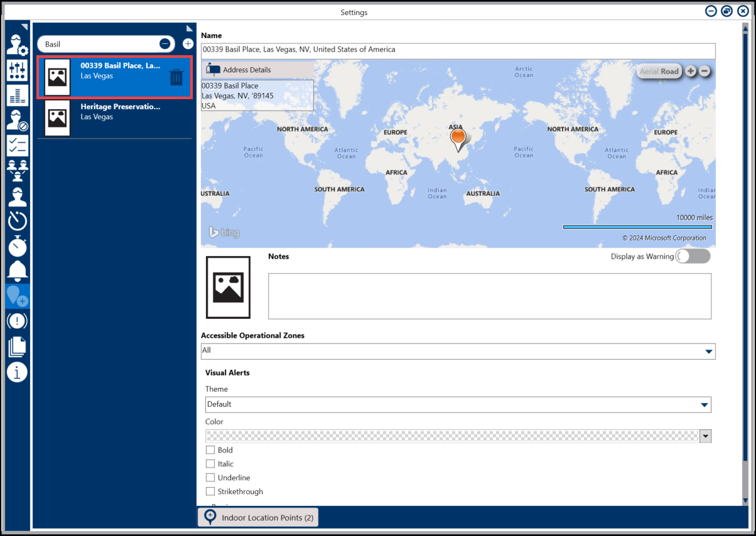Toggle the Display as Warning switch
756x536 pixels.
pyautogui.click(x=692, y=256)
